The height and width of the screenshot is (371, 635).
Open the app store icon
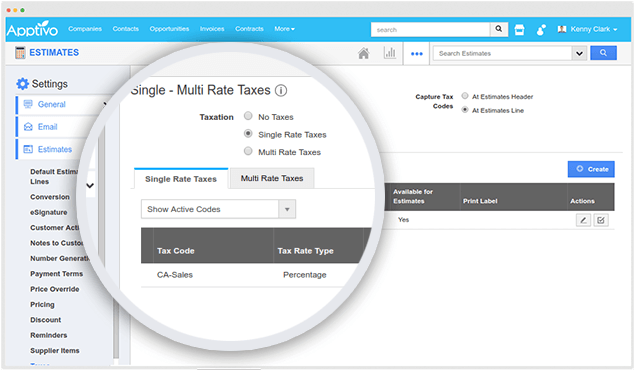click(519, 30)
